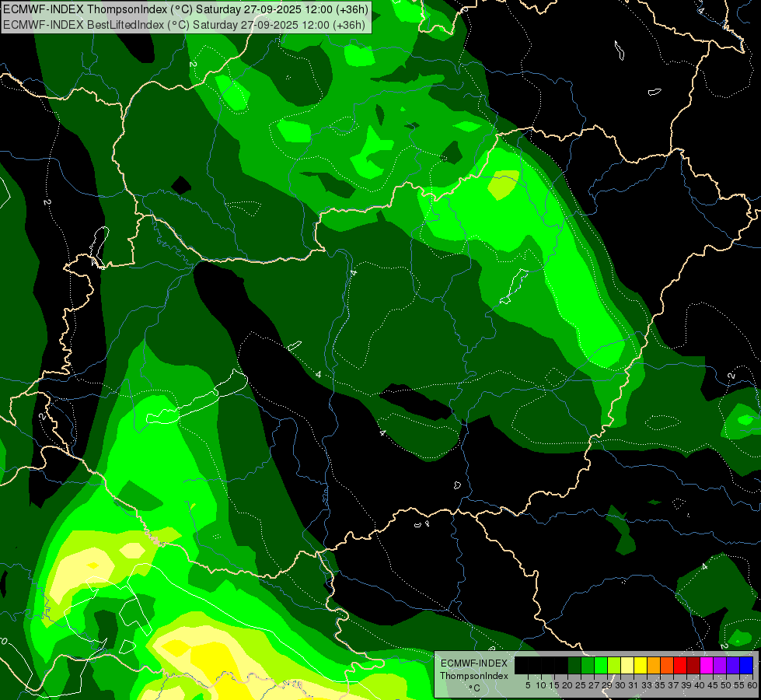Image resolution: width=761 pixels, height=700 pixels.
Task: Click the bright red 37-39 legend swatch
Action: [680, 665]
